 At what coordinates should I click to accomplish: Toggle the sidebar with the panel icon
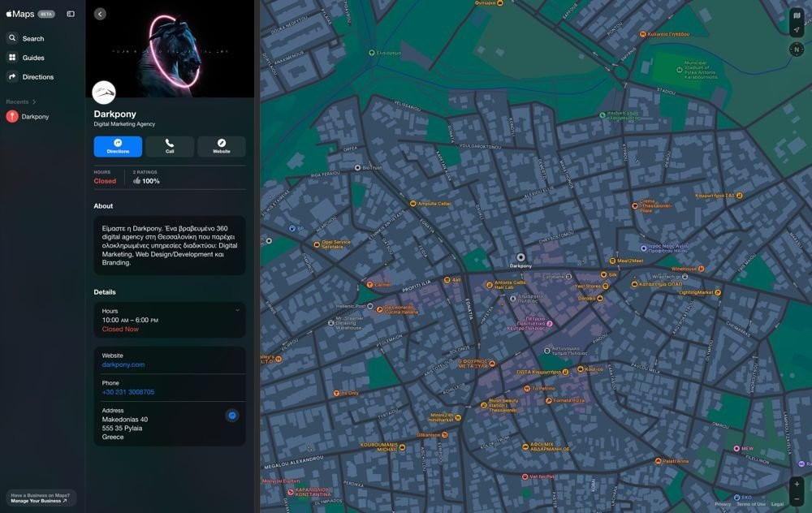(x=71, y=14)
